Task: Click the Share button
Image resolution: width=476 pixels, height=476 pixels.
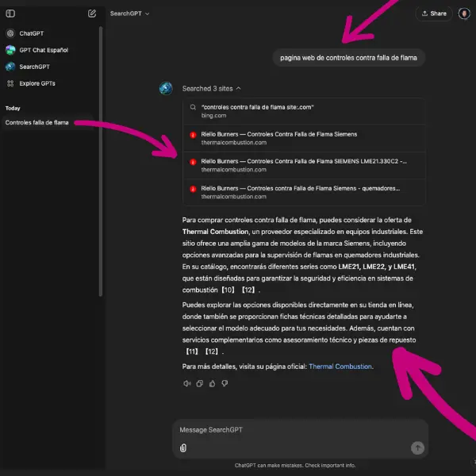Action: pos(434,13)
